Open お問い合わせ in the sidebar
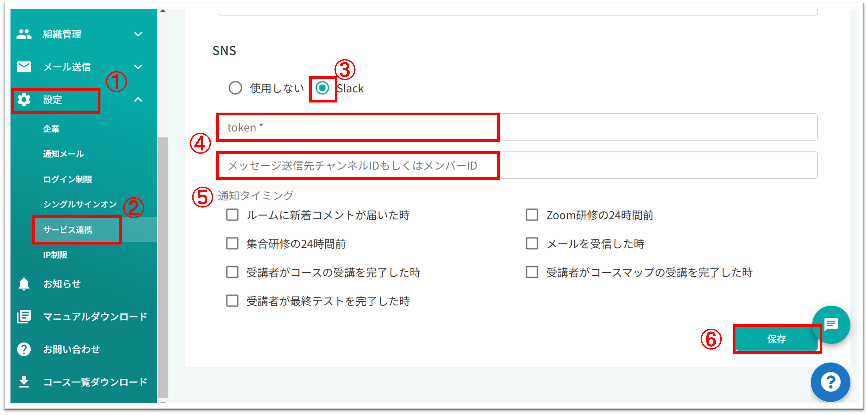Image resolution: width=868 pixels, height=415 pixels. coord(71,349)
